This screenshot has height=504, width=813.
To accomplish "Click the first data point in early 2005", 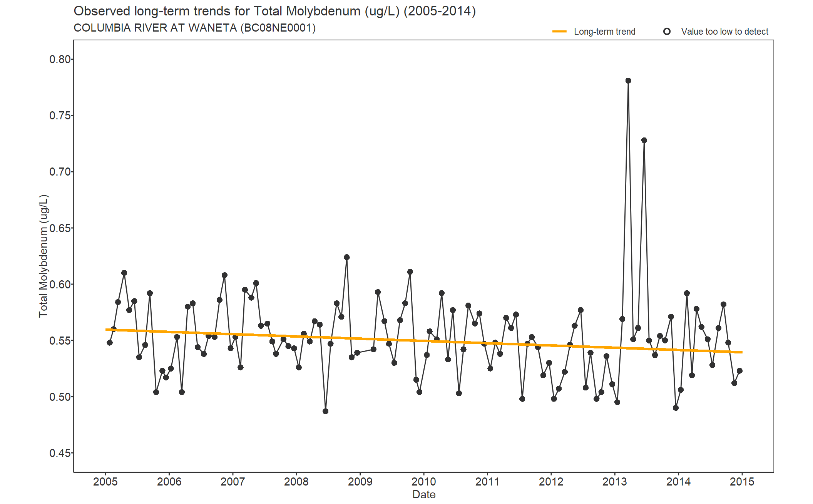I will (x=110, y=343).
